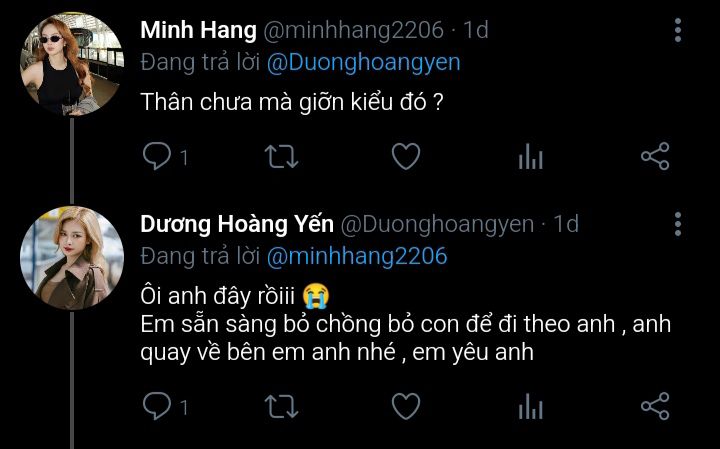This screenshot has height=449, width=720.
Task: Click the @minhhang2206 mention link
Action: pyautogui.click(x=357, y=256)
